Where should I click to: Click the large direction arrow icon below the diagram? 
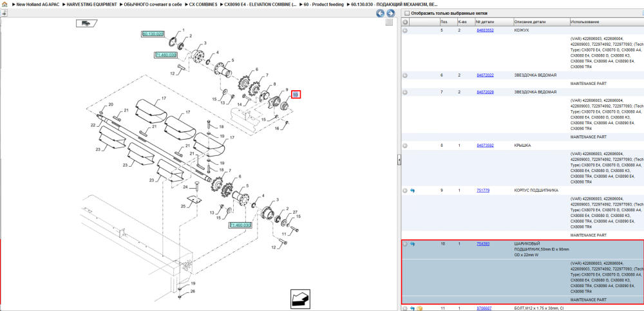[x=300, y=299]
